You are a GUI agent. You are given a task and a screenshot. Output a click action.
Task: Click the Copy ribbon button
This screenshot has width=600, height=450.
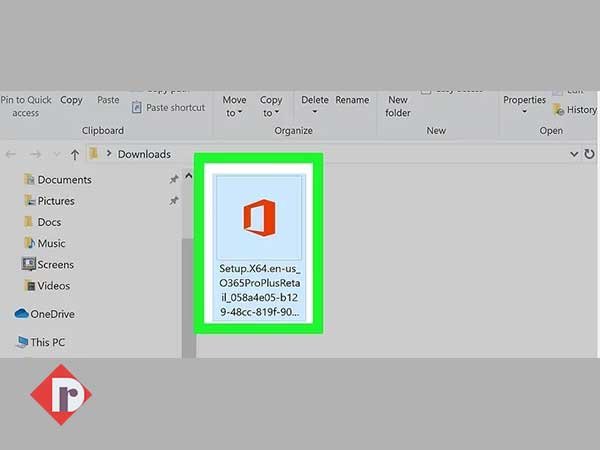tap(71, 100)
